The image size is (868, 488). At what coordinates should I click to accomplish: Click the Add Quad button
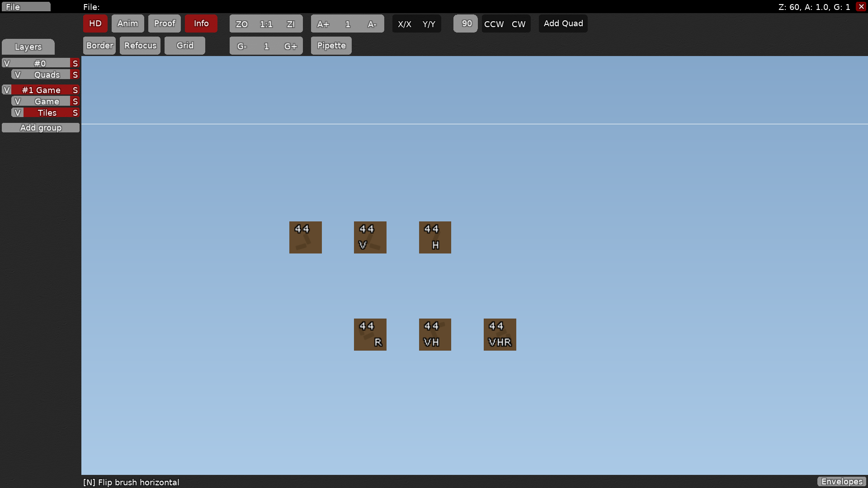tap(563, 23)
